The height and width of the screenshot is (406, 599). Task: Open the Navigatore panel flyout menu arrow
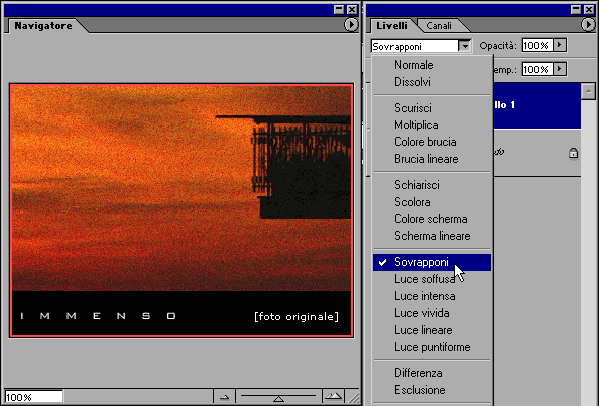[x=351, y=25]
